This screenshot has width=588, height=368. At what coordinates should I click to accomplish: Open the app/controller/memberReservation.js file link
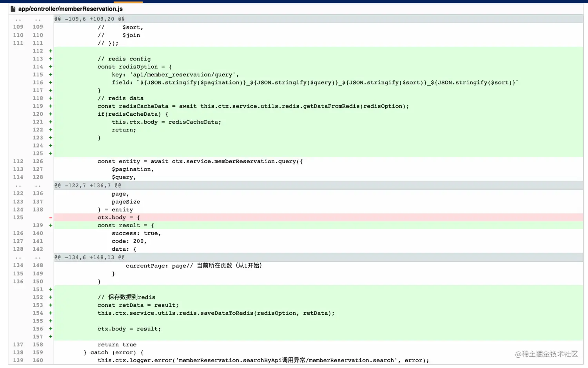(70, 9)
